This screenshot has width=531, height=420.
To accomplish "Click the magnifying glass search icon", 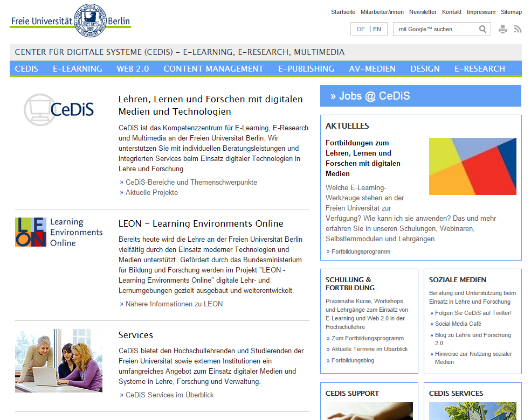I will 482,29.
